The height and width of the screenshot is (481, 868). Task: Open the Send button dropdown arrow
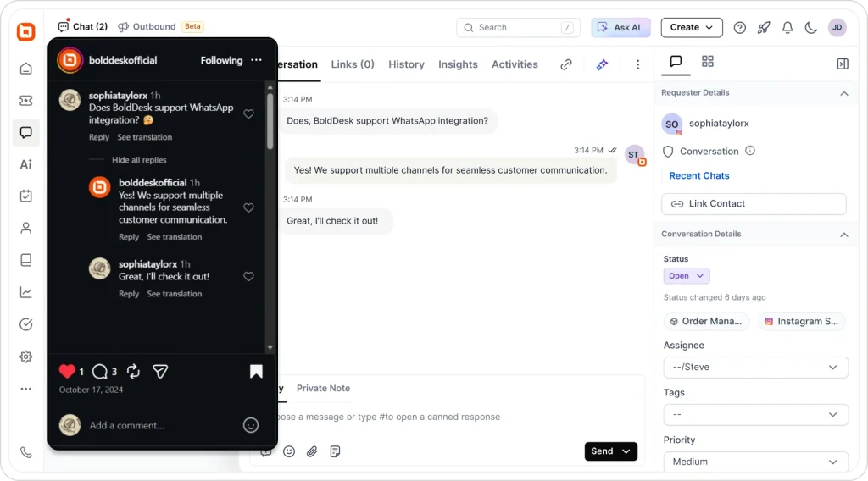coord(626,451)
